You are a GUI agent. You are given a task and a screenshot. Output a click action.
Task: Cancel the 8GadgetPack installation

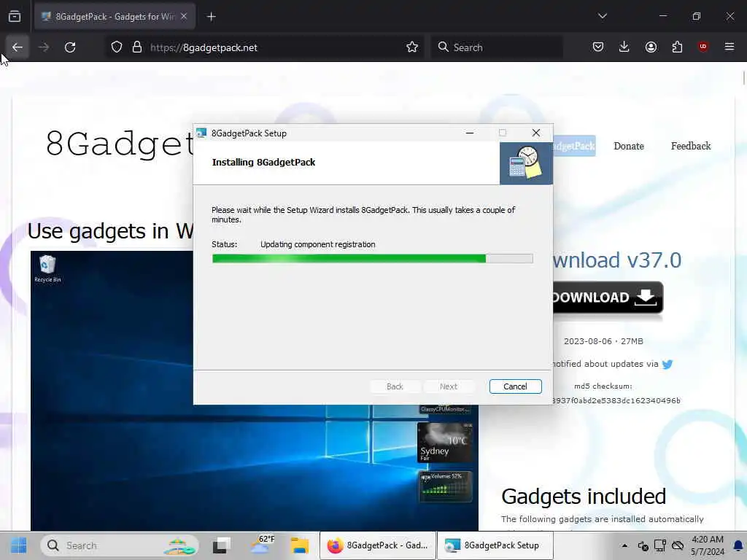(515, 386)
